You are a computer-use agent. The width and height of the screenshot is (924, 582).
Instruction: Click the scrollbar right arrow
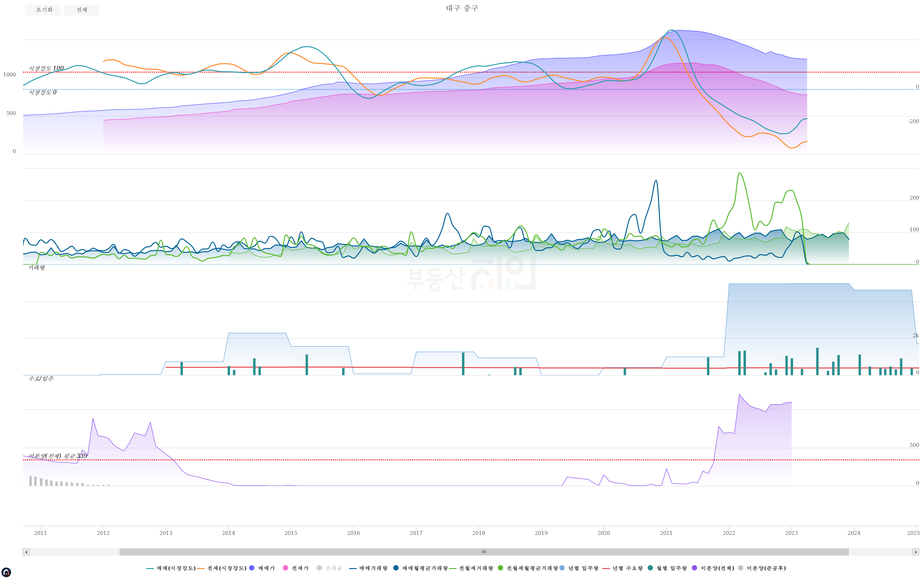tap(916, 552)
